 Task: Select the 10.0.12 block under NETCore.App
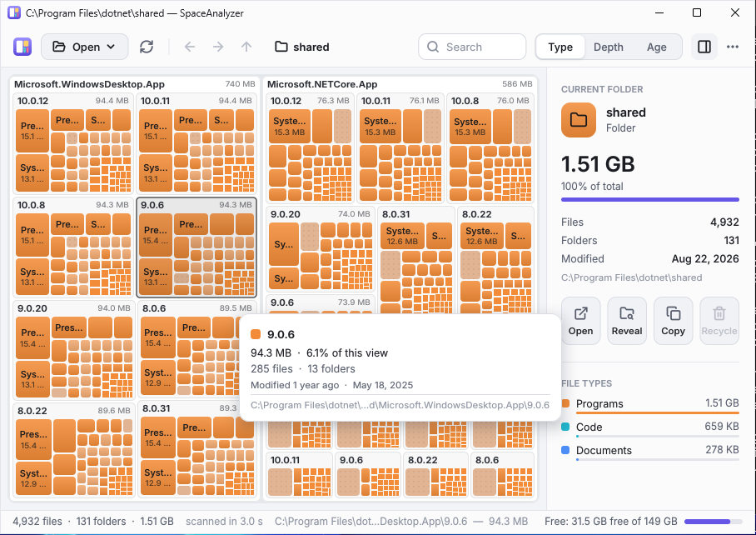click(310, 148)
